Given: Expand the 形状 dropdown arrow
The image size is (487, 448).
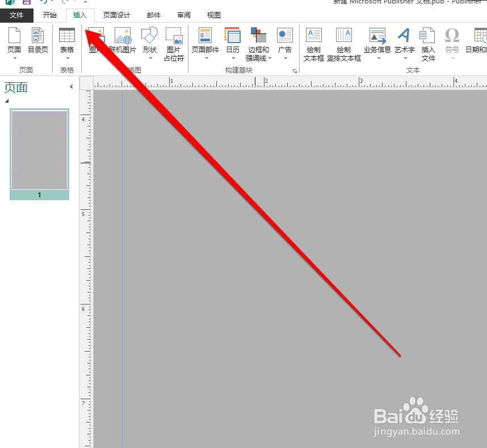Looking at the screenshot, I should point(150,58).
